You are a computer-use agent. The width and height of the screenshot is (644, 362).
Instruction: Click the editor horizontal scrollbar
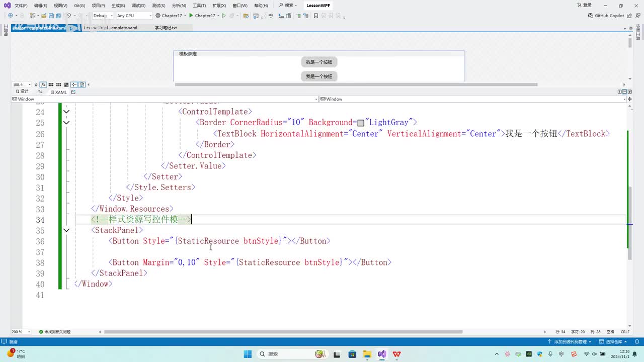coord(283,332)
